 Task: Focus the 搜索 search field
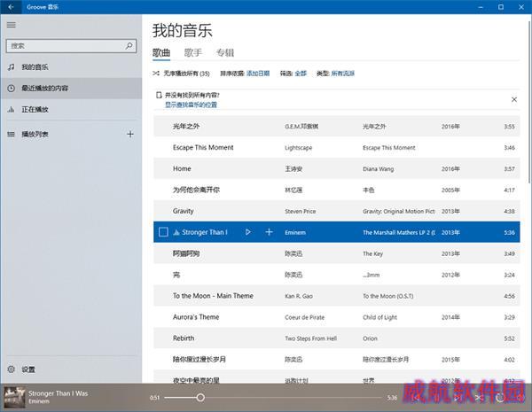pyautogui.click(x=71, y=46)
